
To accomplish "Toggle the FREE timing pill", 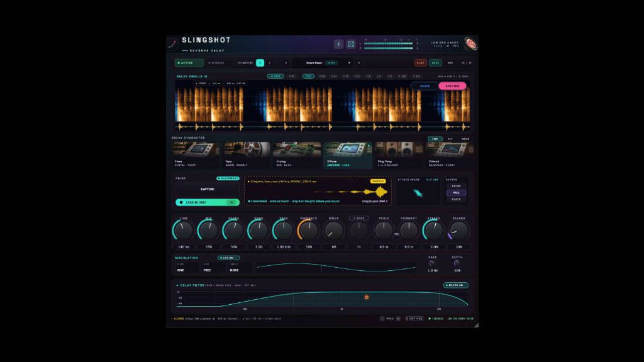I will coord(308,76).
